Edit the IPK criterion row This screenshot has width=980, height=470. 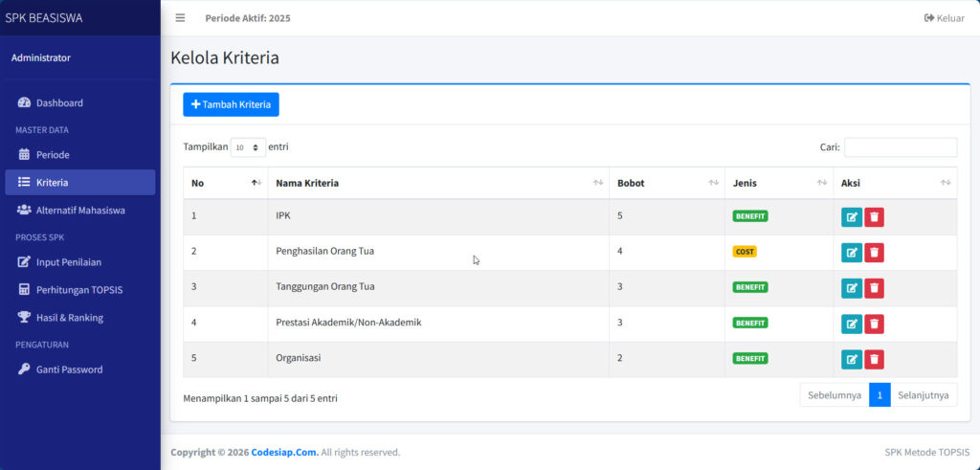coord(851,217)
